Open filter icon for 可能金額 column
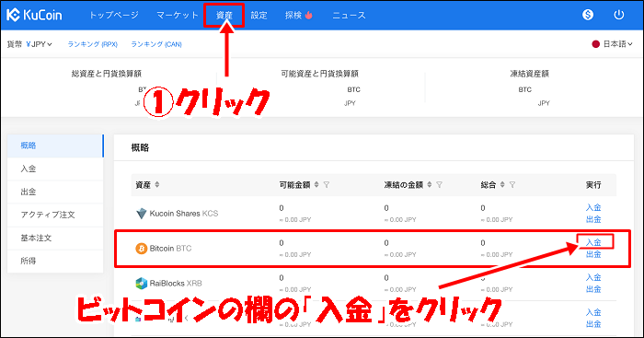This screenshot has height=338, width=644. [x=326, y=184]
